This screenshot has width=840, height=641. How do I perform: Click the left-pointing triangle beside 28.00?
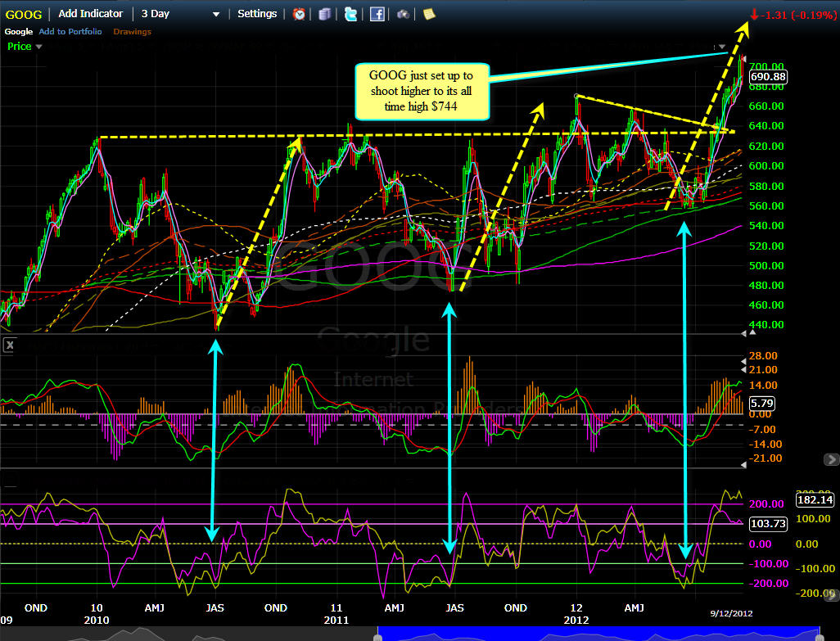click(743, 362)
